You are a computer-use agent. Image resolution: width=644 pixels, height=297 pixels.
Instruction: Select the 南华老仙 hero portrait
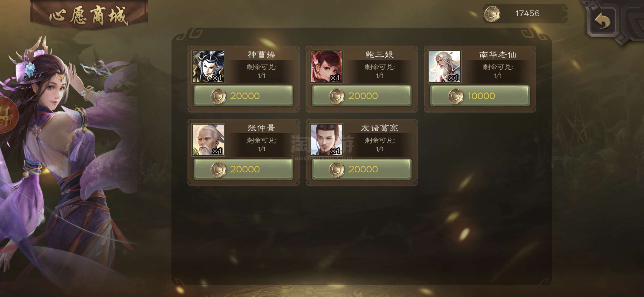[x=444, y=66]
